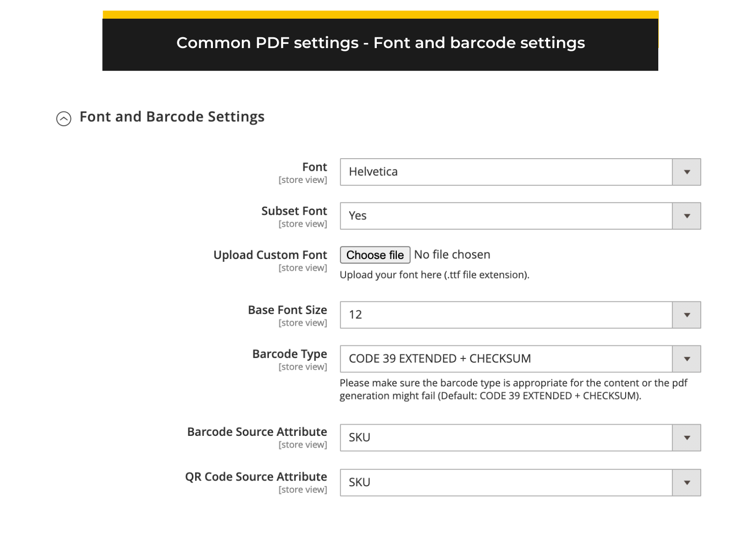Click the Common PDF settings title banner
This screenshot has width=747, height=560.
coord(381,42)
